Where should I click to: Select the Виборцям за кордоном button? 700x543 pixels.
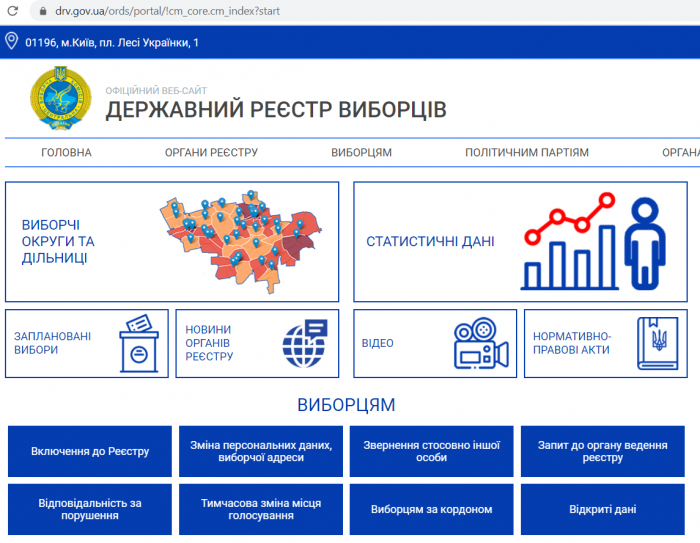point(431,510)
